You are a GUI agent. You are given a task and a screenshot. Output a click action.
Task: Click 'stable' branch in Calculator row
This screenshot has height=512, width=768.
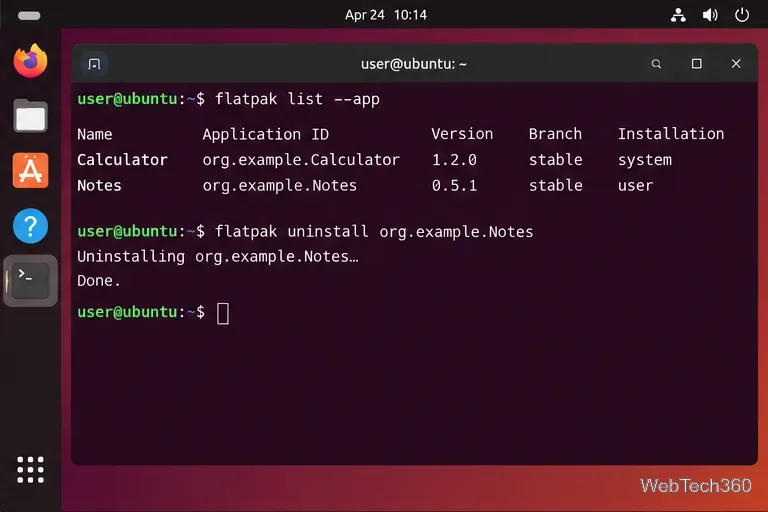click(555, 160)
